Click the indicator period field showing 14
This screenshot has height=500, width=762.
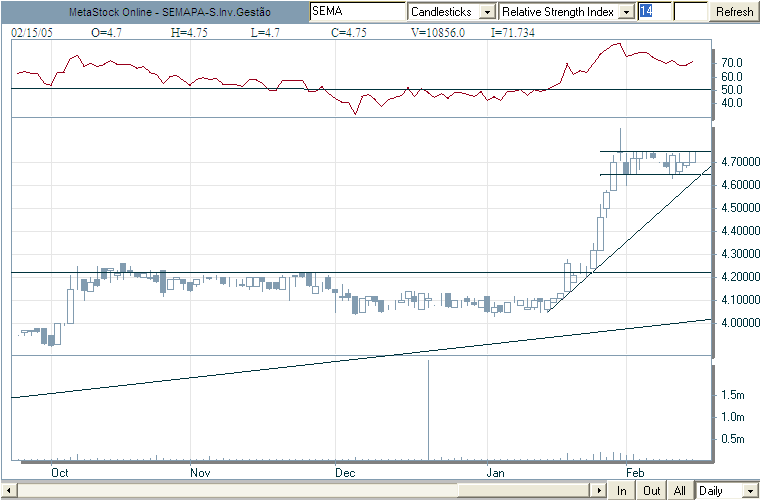(652, 11)
